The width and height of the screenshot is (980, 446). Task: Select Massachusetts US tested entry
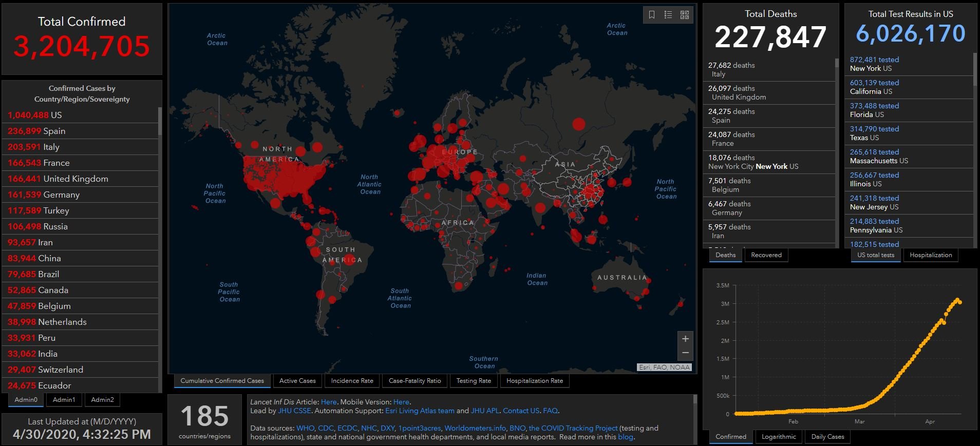point(909,156)
